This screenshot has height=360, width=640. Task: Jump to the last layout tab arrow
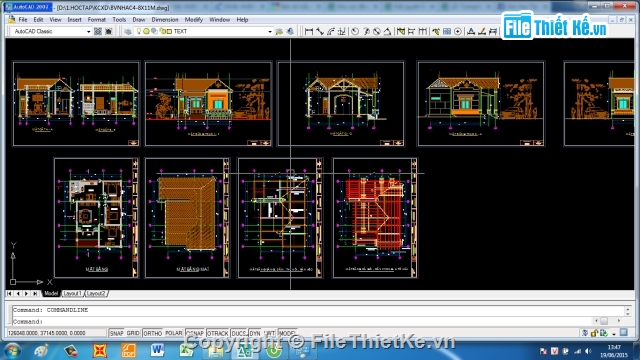(35, 293)
